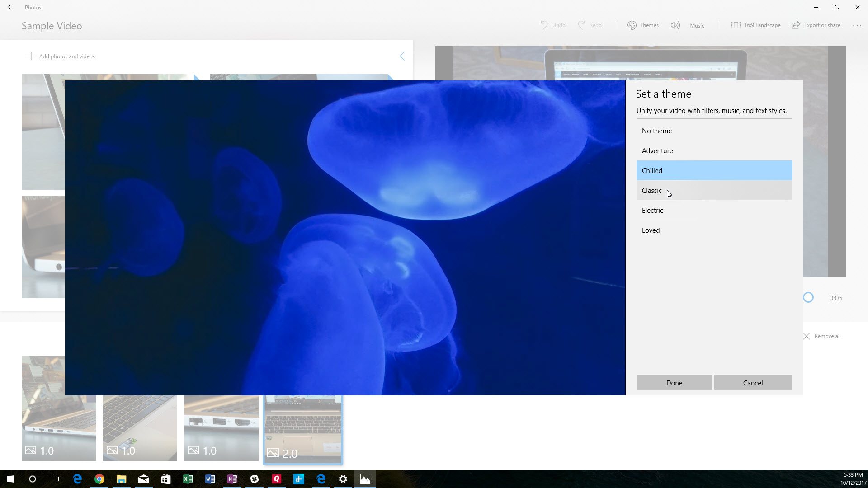Choose the Adventure theme
The width and height of the screenshot is (868, 488).
[714, 151]
